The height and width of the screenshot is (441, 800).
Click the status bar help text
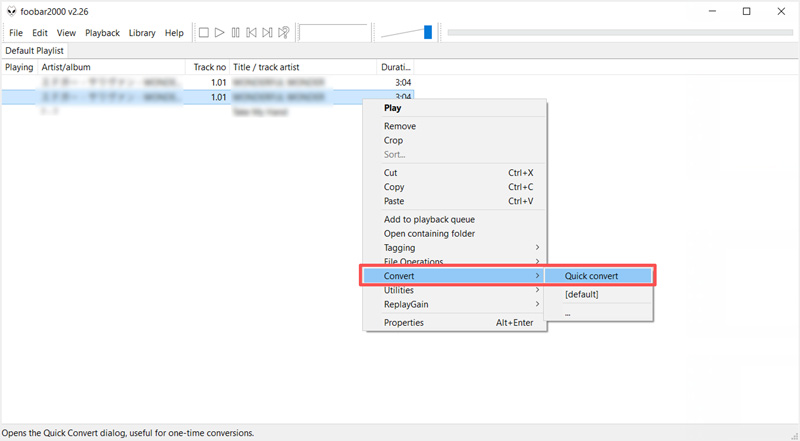click(128, 433)
